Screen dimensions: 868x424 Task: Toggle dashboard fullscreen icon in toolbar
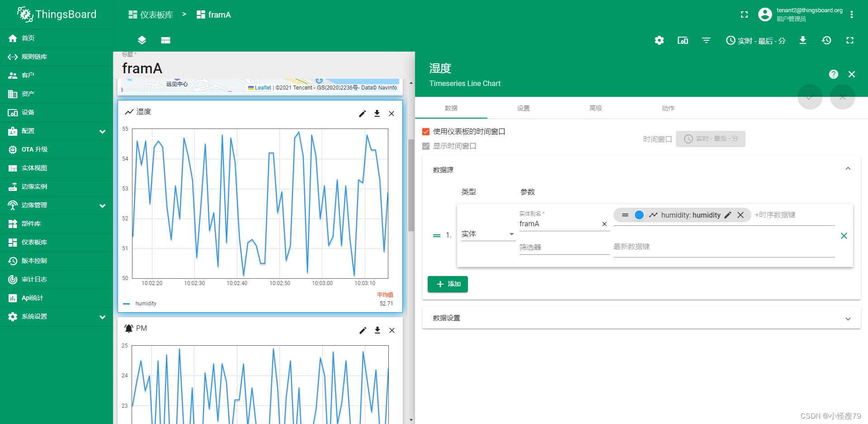(850, 40)
